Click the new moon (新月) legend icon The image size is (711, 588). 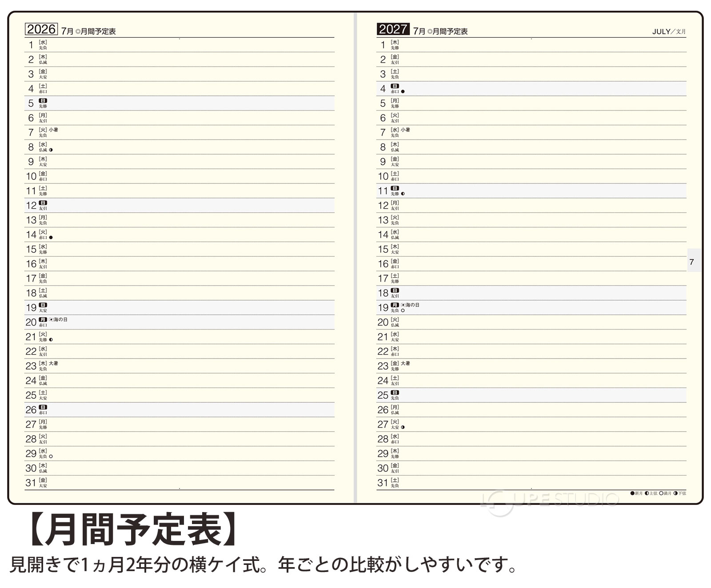tap(632, 493)
